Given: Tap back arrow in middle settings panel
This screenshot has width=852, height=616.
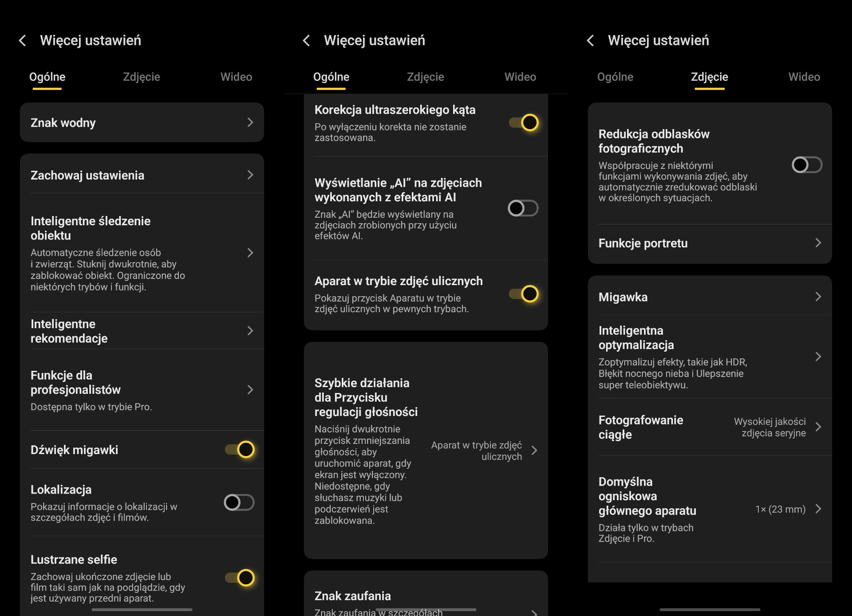Looking at the screenshot, I should [x=307, y=40].
